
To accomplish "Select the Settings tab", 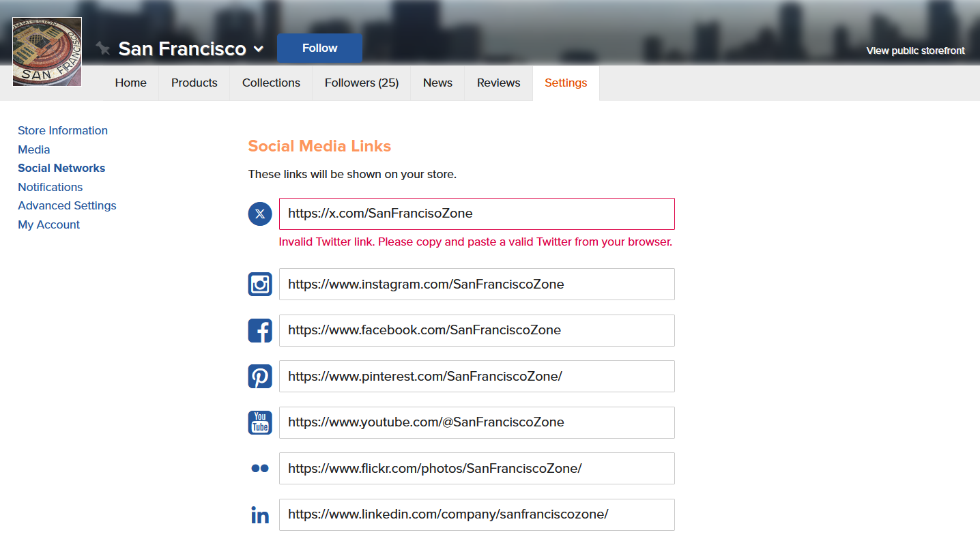I will (x=566, y=83).
